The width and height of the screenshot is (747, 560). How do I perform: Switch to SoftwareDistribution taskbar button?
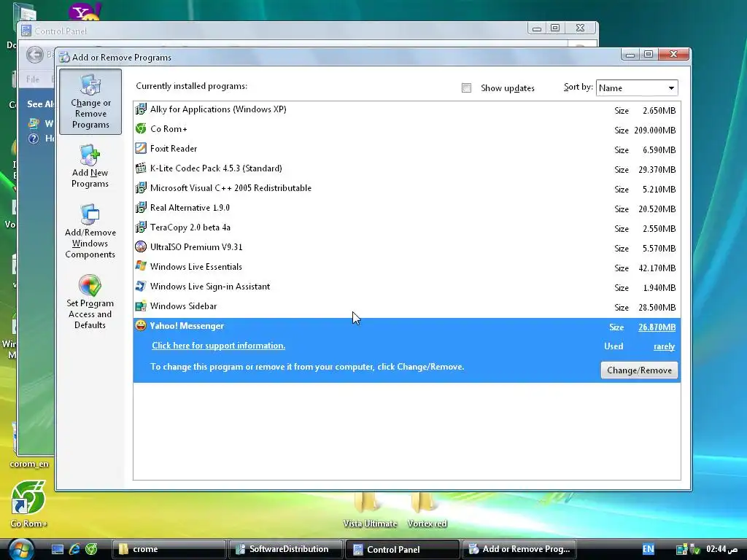pos(285,549)
